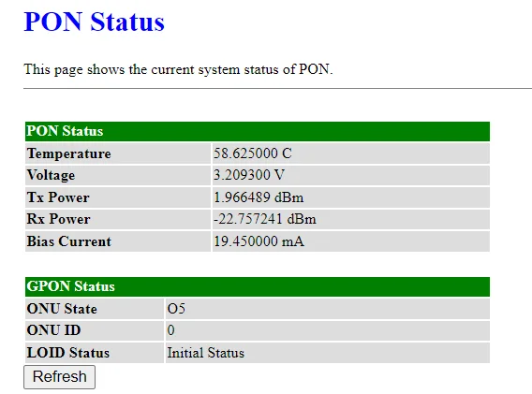
Task: Select the -22.757241 dBm value
Action: coord(265,219)
